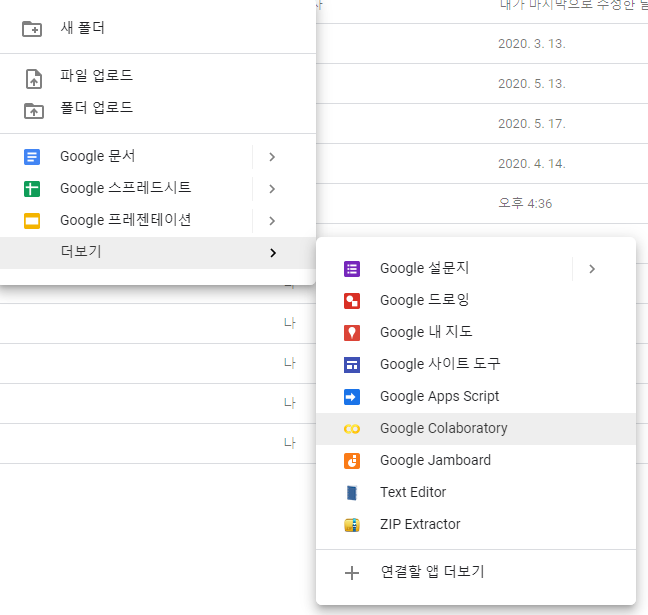Expand the Google 스프레드시트 submenu arrow
Screen dimensions: 648x615
(x=272, y=189)
